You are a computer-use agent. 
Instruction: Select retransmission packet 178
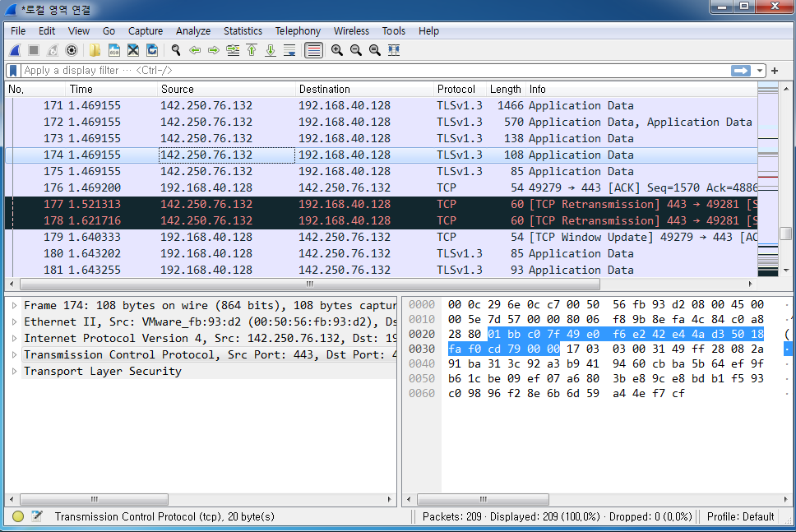382,221
